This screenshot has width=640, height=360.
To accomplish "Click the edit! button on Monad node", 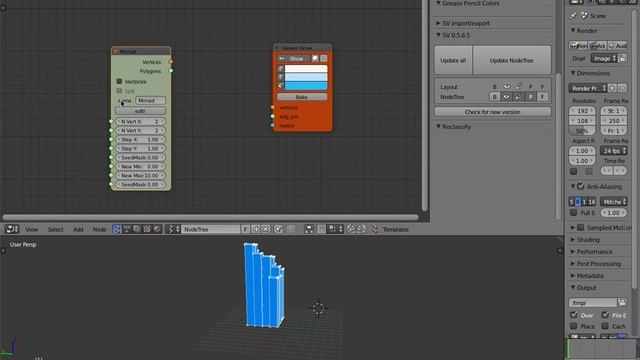I will tap(140, 111).
